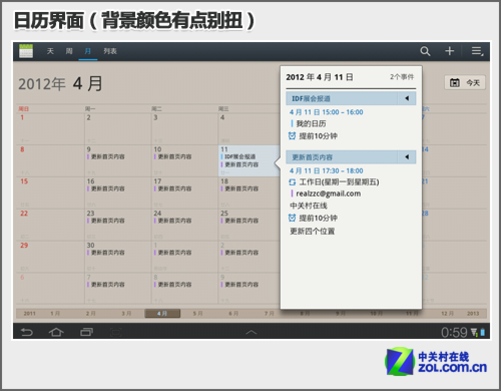Image resolution: width=501 pixels, height=391 pixels.
Task: Switch to the 周 (week) view tab
Action: 69,51
